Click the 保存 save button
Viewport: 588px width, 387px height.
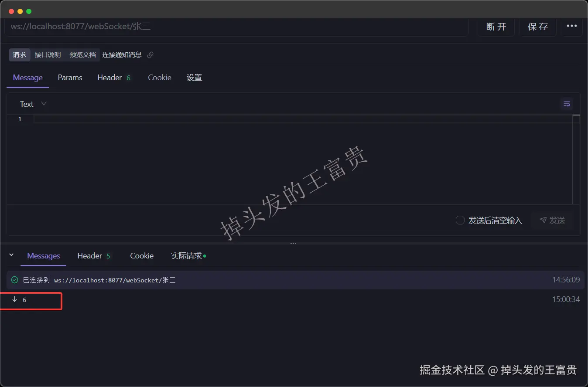coord(537,27)
